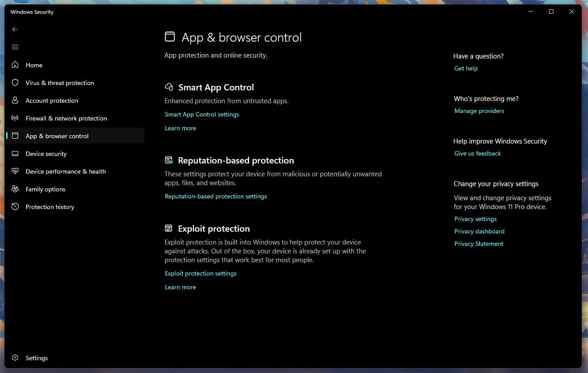The image size is (588, 373).
Task: Click the Account protection person icon
Action: pos(15,100)
